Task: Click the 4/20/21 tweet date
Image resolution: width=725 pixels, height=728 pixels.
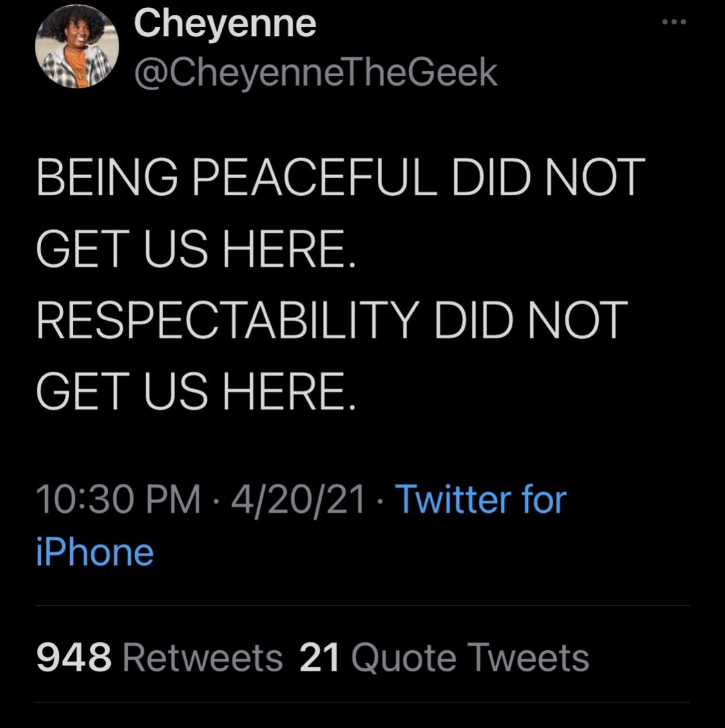Action: (x=298, y=499)
